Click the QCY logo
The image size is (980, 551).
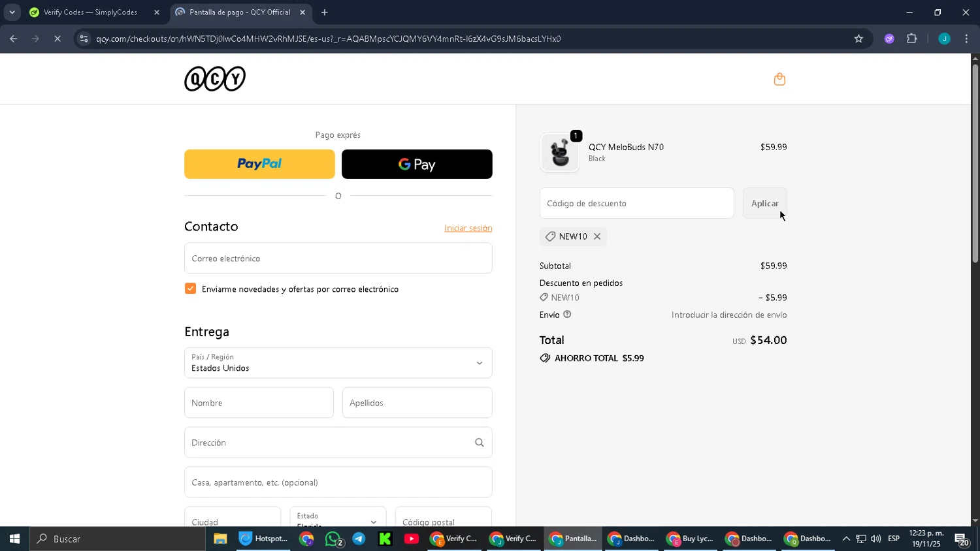[215, 78]
